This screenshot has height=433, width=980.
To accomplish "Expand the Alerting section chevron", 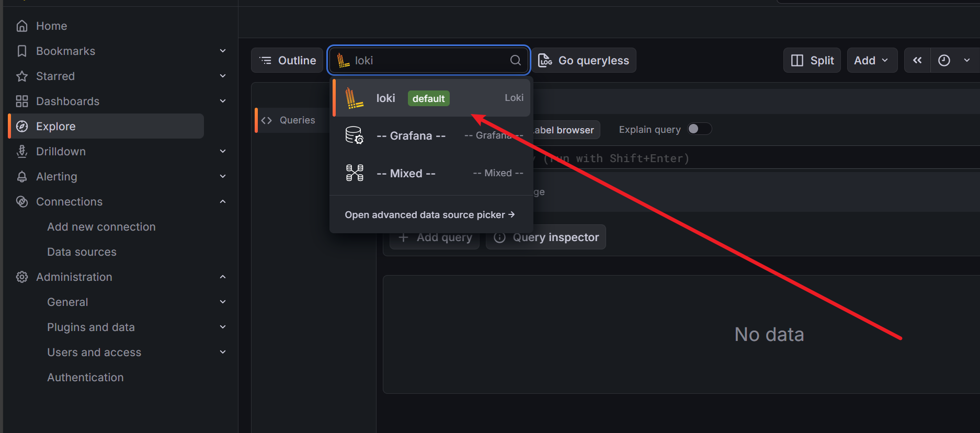I will [x=223, y=176].
